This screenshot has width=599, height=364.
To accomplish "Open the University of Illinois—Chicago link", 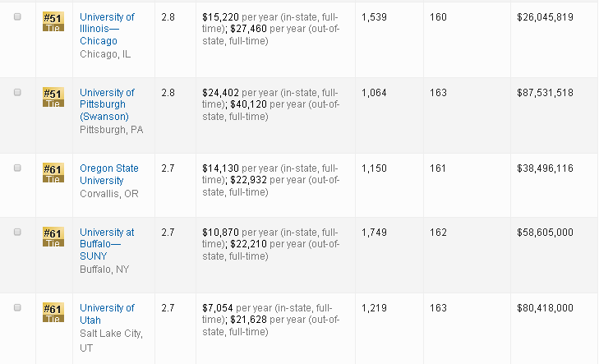I will coord(107,29).
